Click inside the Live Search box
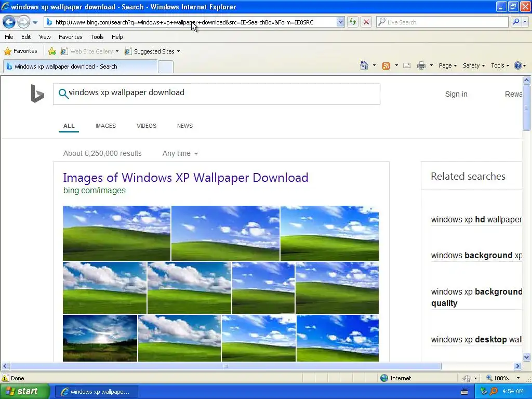Image resolution: width=532 pixels, height=399 pixels. tap(443, 22)
